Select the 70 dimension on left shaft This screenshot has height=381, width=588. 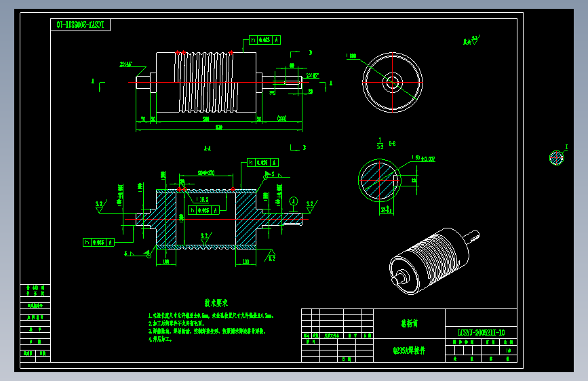click(x=143, y=119)
